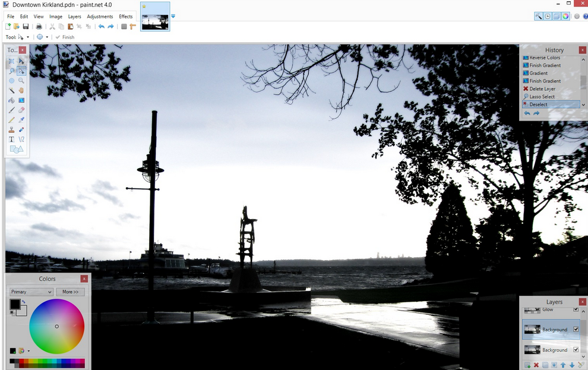588x370 pixels.
Task: Click undo arrow in History panel
Action: [x=527, y=113]
